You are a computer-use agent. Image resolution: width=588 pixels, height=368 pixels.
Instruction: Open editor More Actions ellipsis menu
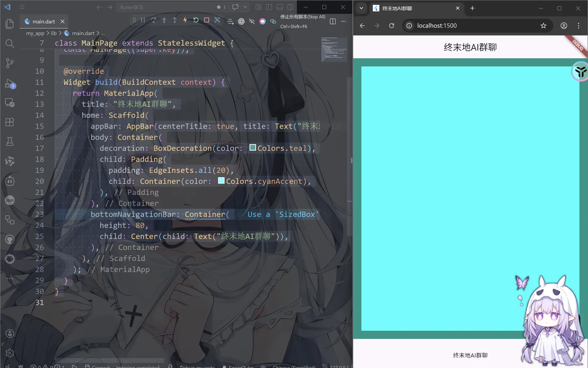point(343,21)
